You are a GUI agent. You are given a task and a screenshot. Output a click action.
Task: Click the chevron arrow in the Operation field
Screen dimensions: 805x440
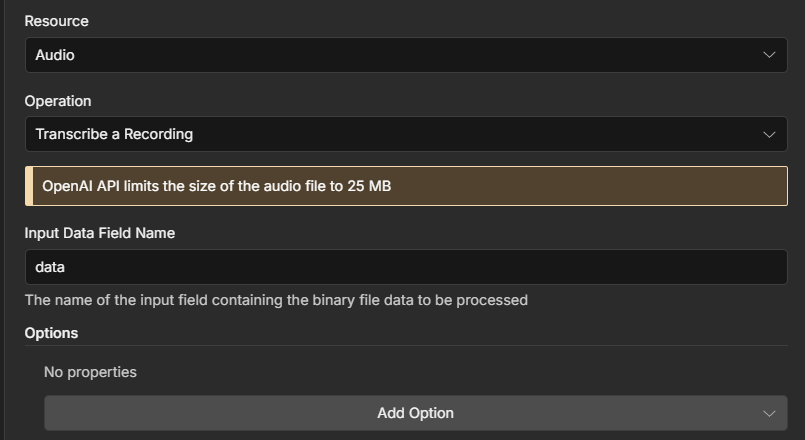(x=769, y=134)
